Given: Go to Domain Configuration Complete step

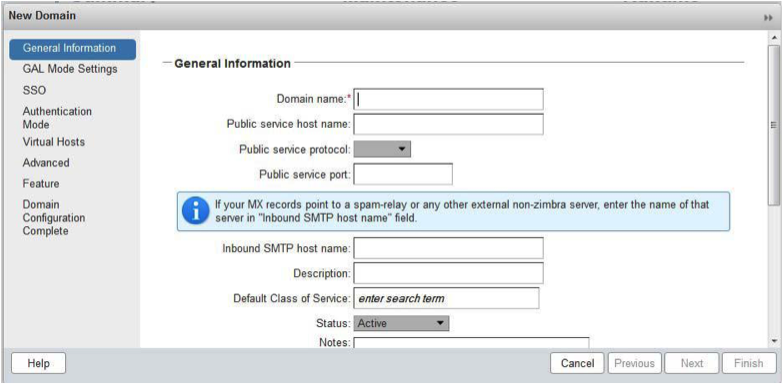Looking at the screenshot, I should [54, 218].
